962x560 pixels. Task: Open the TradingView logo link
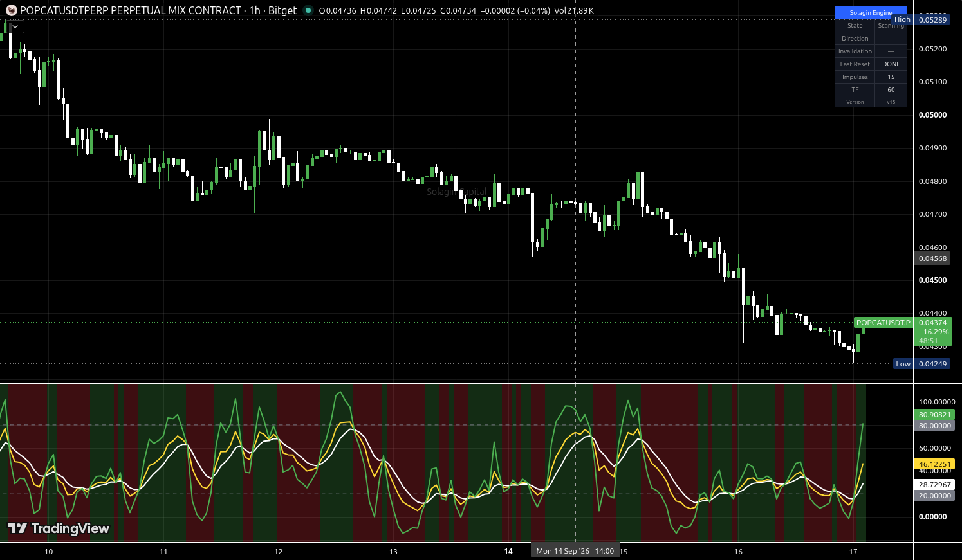pos(58,528)
